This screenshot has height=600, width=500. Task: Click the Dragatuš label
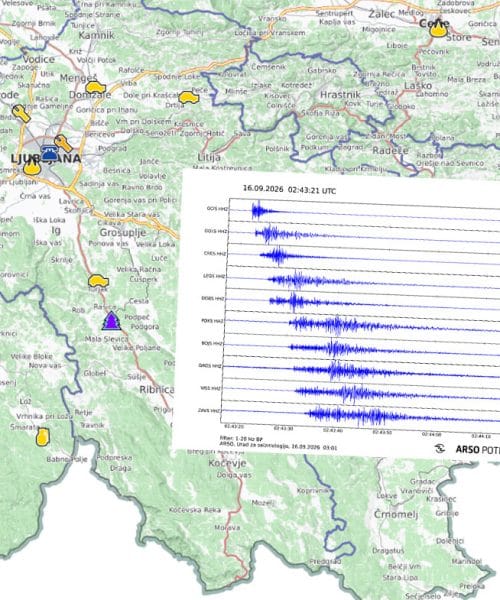[x=388, y=551]
